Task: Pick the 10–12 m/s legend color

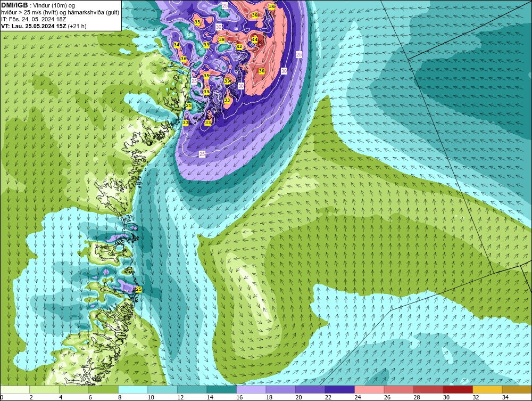Action: (x=162, y=389)
